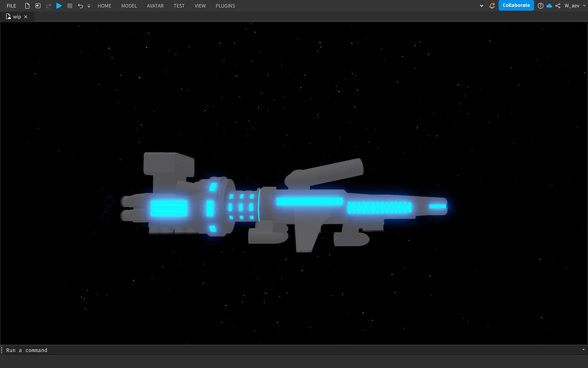
Task: Expand the command bar dropdown at bottom right
Action: coord(583,350)
